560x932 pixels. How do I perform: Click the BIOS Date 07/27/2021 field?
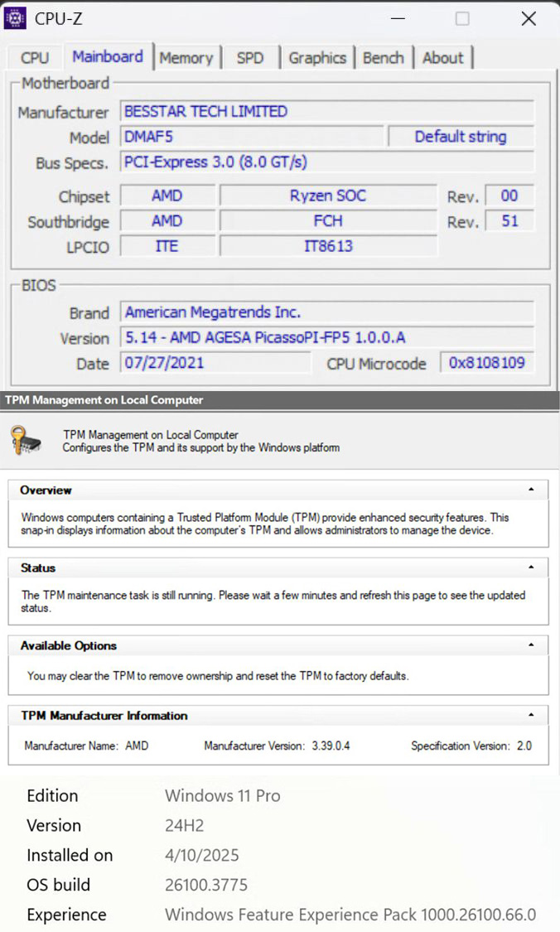(x=215, y=363)
